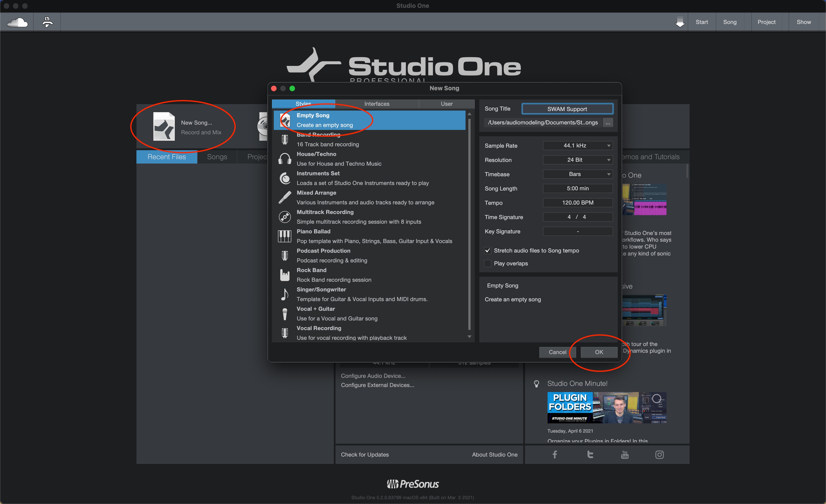Click the Singer/Songwriter note icon
The height and width of the screenshot is (504, 826).
(285, 294)
